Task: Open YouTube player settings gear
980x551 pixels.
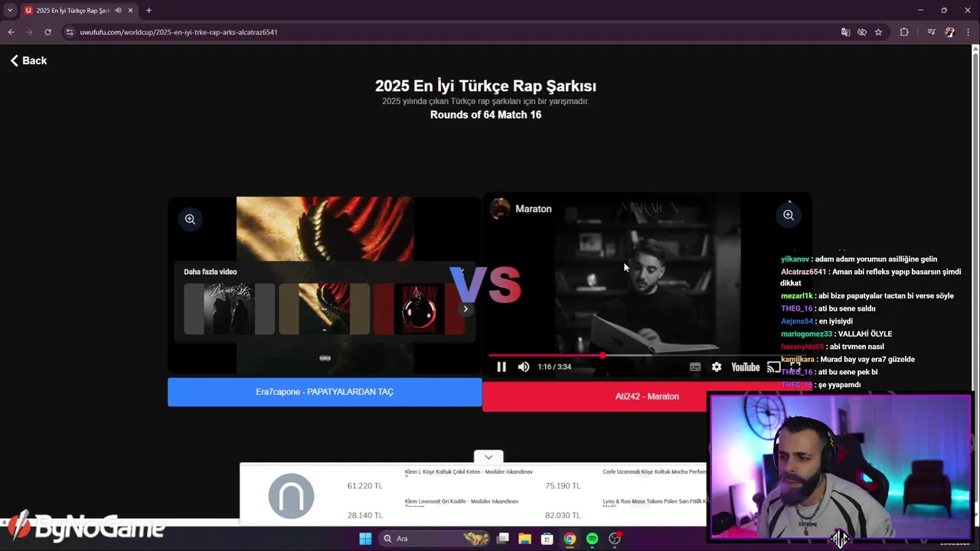Action: point(717,367)
